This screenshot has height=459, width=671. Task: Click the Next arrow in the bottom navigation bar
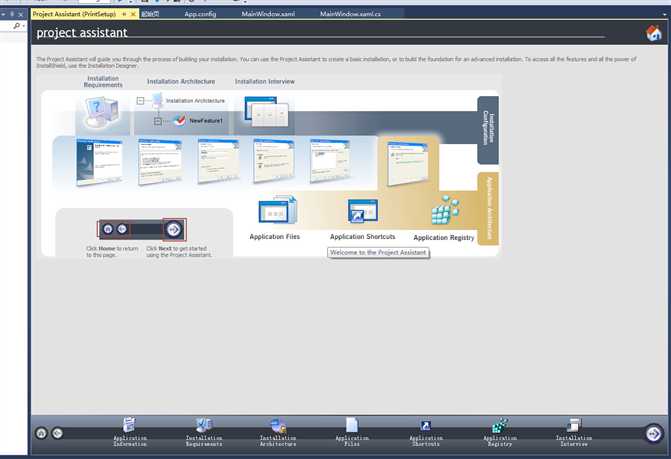(x=653, y=434)
